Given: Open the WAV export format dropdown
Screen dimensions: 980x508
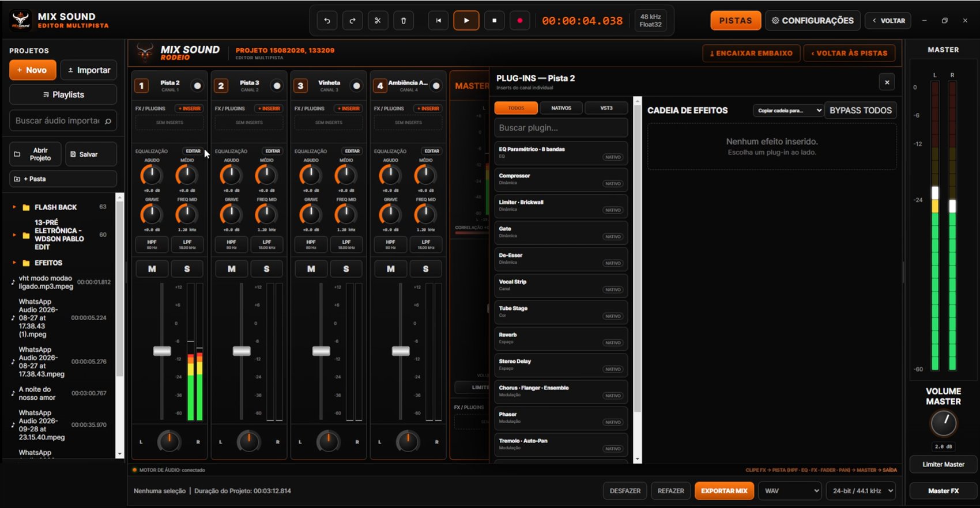Looking at the screenshot, I should point(790,491).
